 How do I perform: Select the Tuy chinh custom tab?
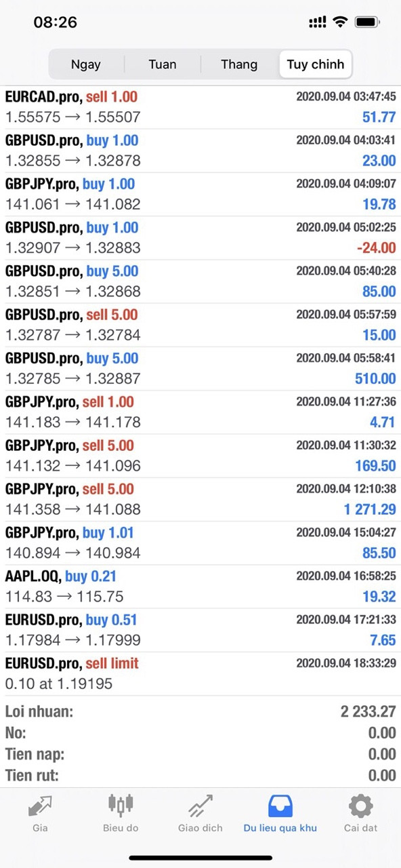pyautogui.click(x=316, y=64)
